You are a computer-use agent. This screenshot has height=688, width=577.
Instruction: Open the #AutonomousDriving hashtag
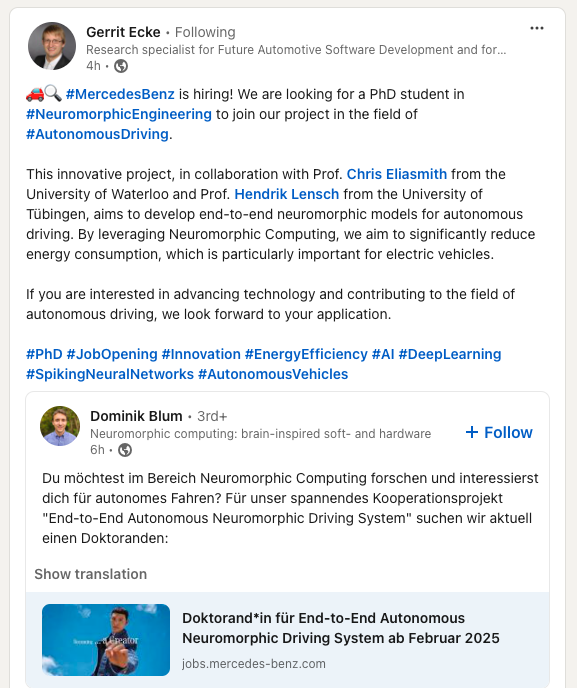pyautogui.click(x=97, y=134)
